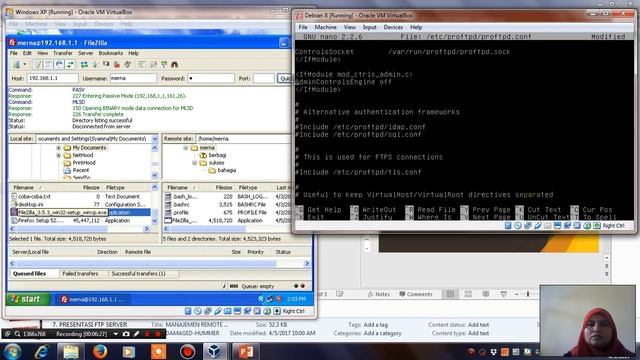Click the Username input field
The height and width of the screenshot is (360, 640).
click(133, 78)
